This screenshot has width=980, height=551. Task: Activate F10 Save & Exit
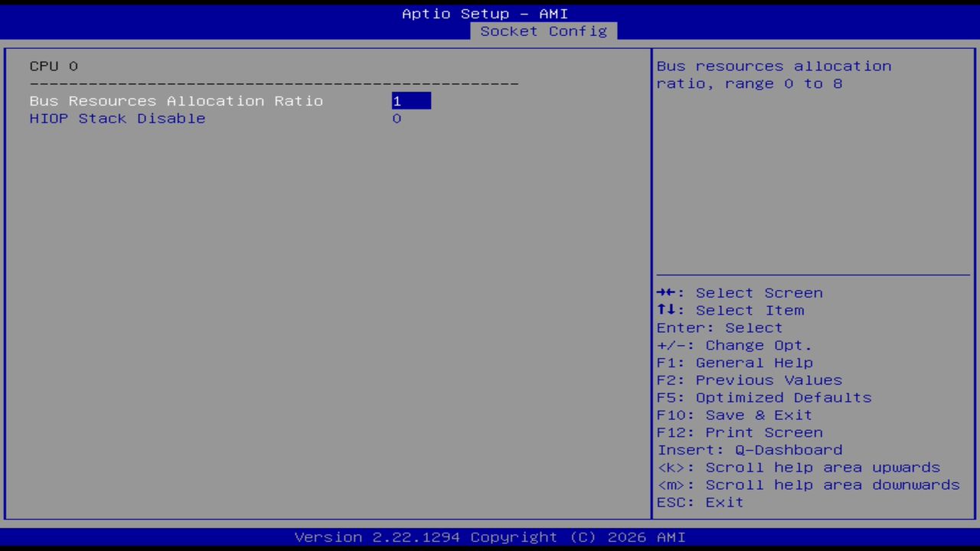733,415
